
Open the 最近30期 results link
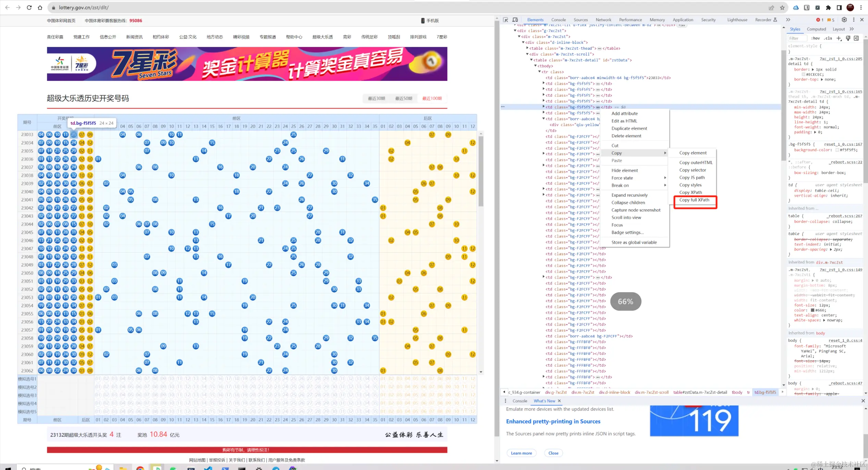pos(376,99)
